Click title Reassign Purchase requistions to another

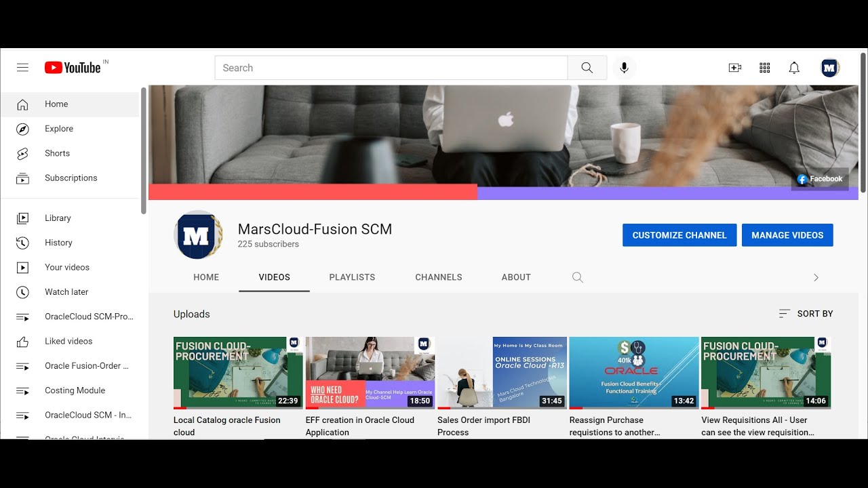(x=615, y=426)
